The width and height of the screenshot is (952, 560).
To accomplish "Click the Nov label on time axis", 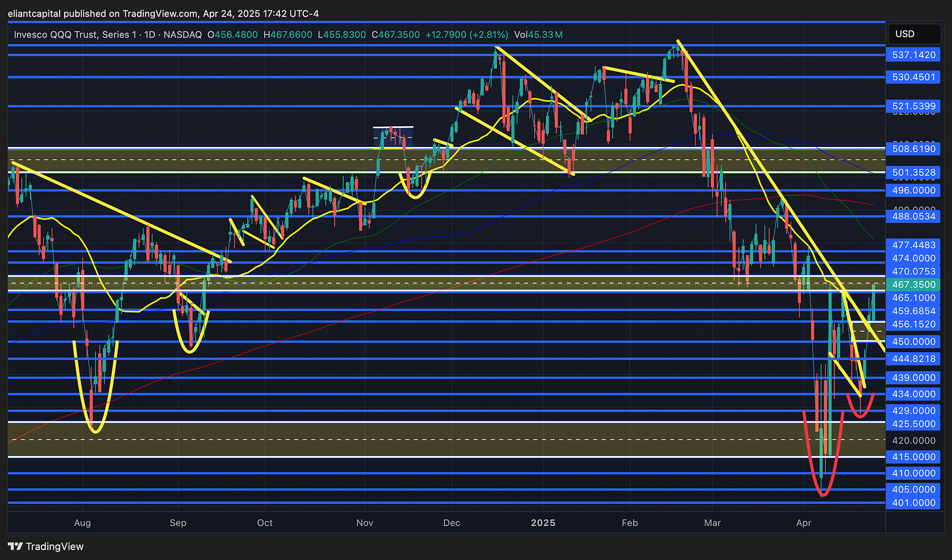I will (365, 523).
